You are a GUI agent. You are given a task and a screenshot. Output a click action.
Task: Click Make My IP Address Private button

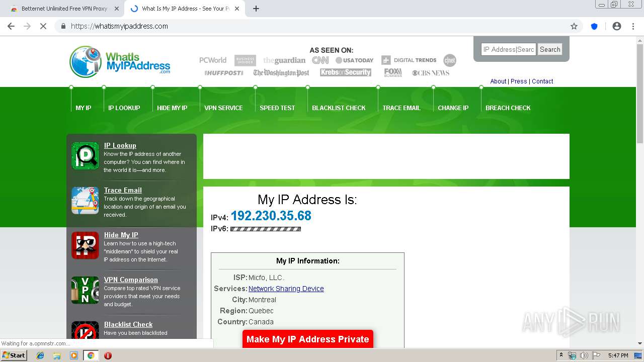(308, 339)
